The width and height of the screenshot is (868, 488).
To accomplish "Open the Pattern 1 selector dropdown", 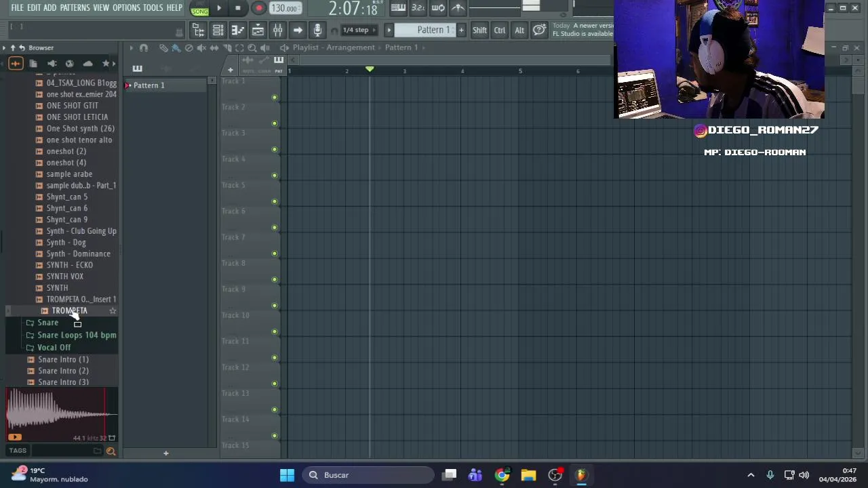I will point(425,30).
